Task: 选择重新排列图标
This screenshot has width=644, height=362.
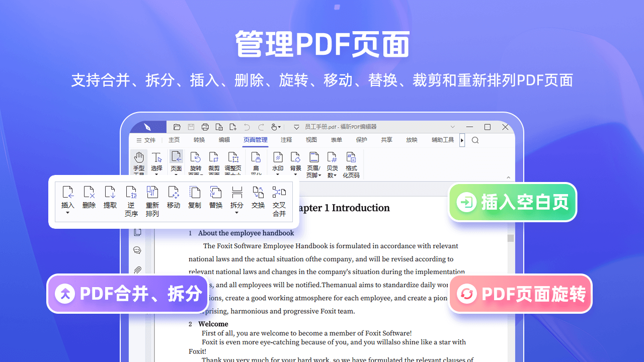Action: point(152,193)
